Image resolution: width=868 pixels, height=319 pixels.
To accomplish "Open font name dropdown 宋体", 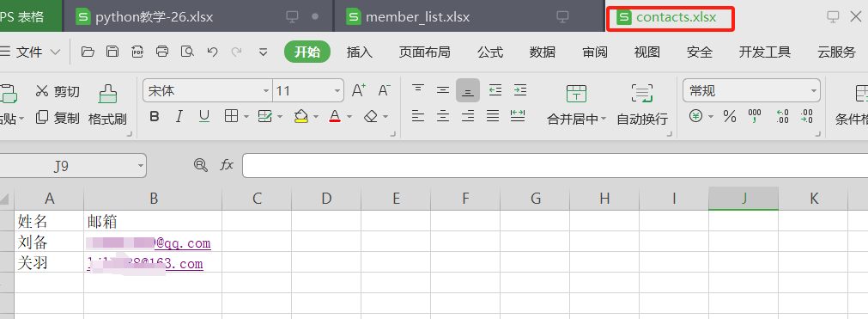I will point(266,91).
